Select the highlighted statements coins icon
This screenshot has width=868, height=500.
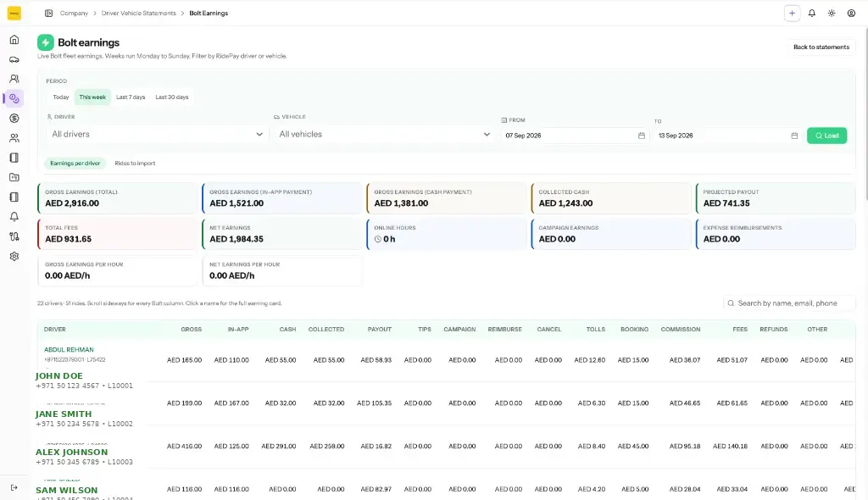coord(14,98)
